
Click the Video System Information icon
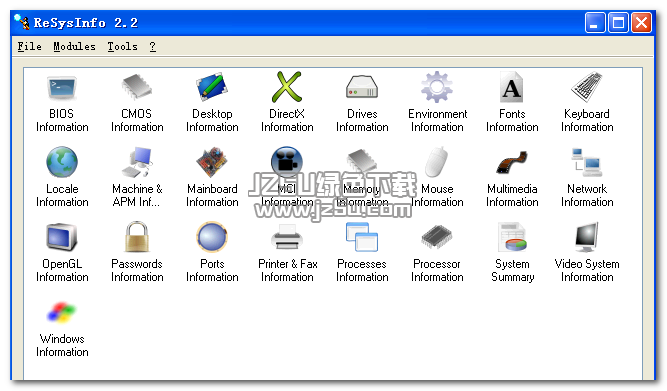tap(587, 237)
